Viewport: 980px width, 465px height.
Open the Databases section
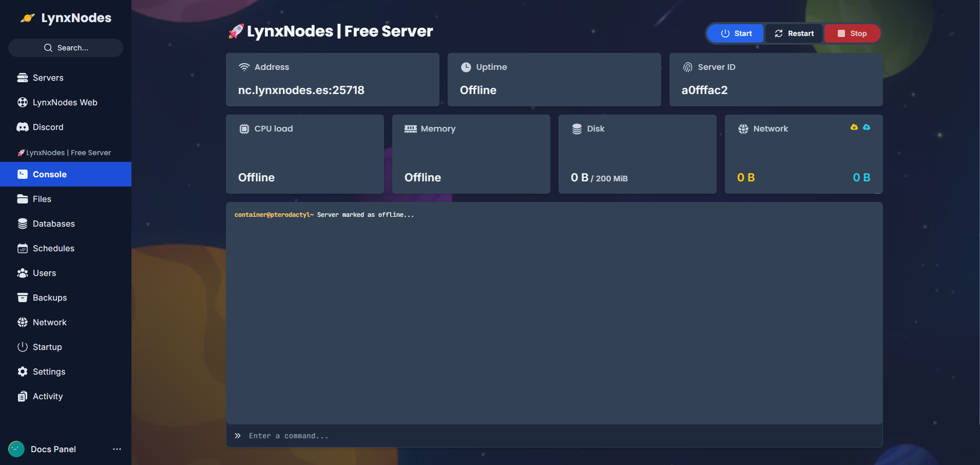click(x=66, y=224)
